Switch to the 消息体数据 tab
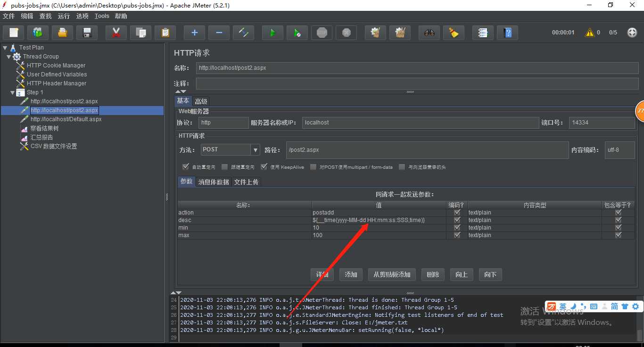 click(214, 182)
